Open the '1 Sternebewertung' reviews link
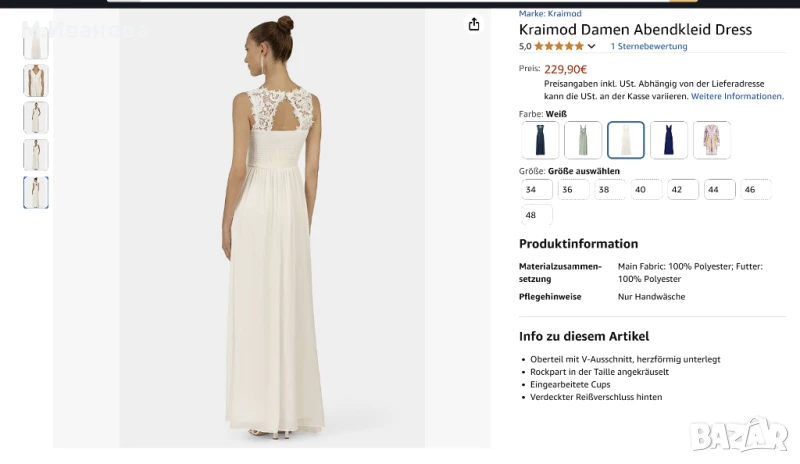Image resolution: width=800 pixels, height=464 pixels. pos(649,46)
